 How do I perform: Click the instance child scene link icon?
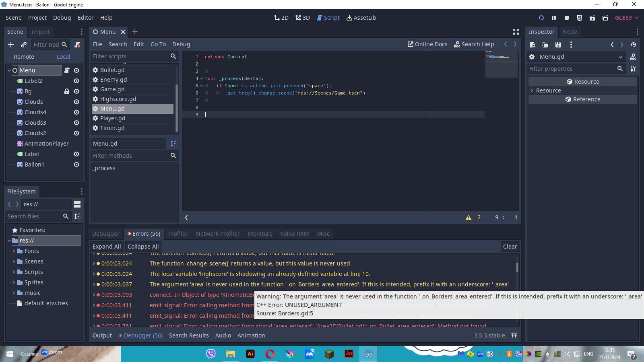24,45
